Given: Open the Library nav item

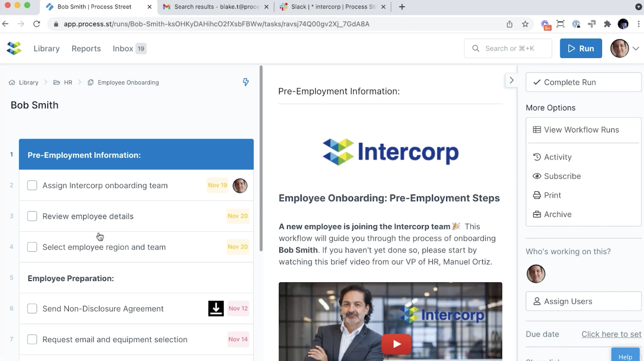Looking at the screenshot, I should pos(47,49).
